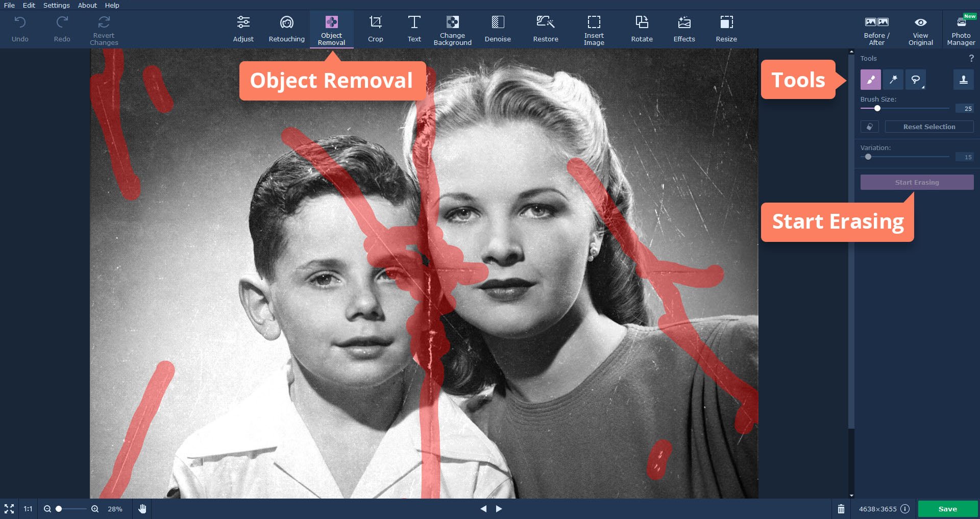Select the clone stamp tool
This screenshot has width=980, height=519.
pyautogui.click(x=964, y=80)
